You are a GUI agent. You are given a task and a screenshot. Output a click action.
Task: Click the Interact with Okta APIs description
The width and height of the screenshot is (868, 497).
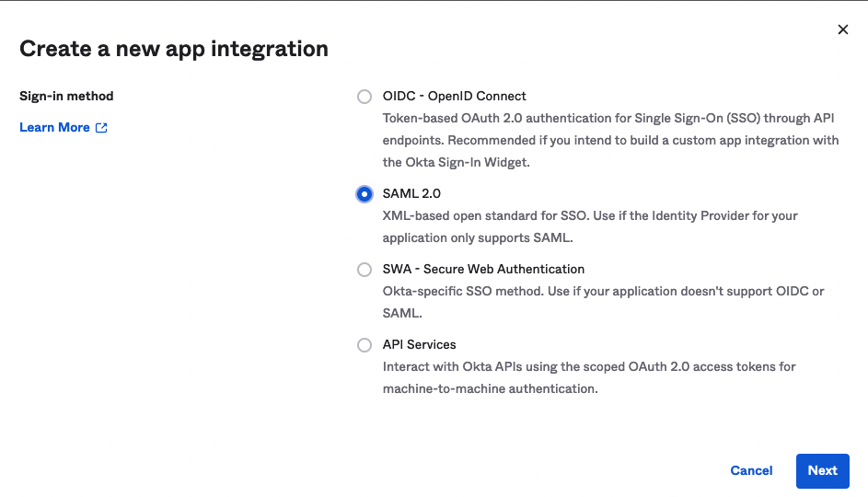click(589, 377)
